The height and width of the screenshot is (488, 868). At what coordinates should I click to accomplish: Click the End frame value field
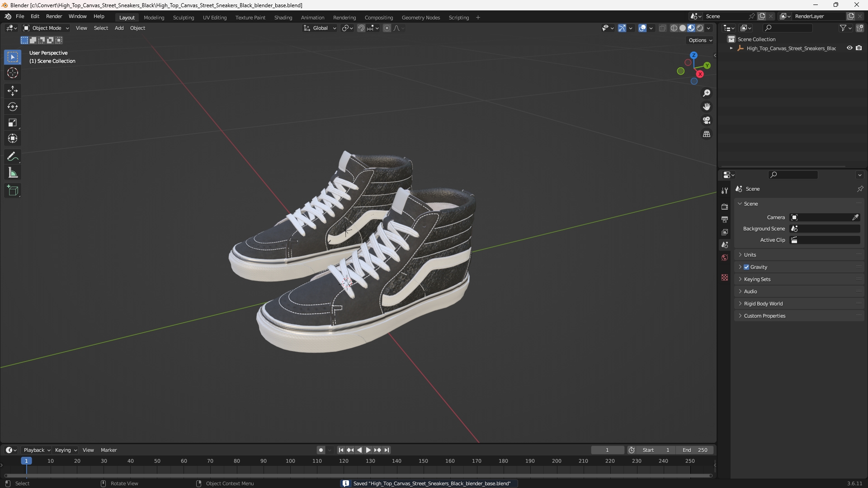coord(695,450)
